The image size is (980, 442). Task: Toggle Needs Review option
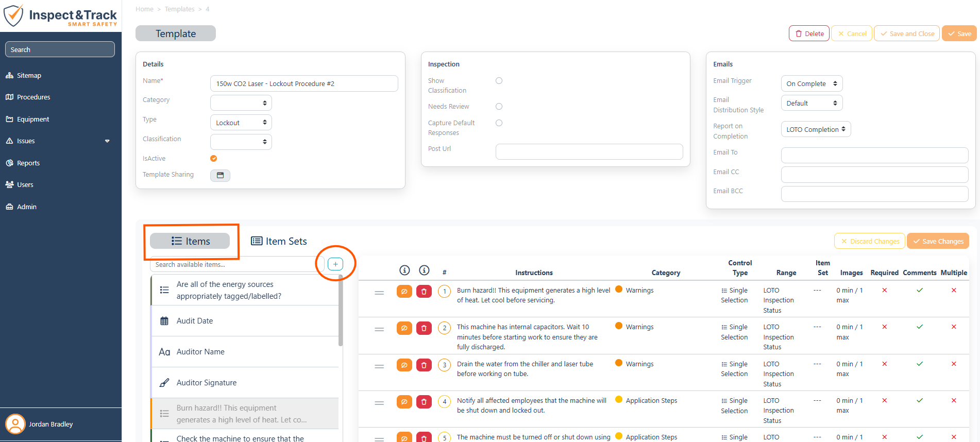[499, 107]
